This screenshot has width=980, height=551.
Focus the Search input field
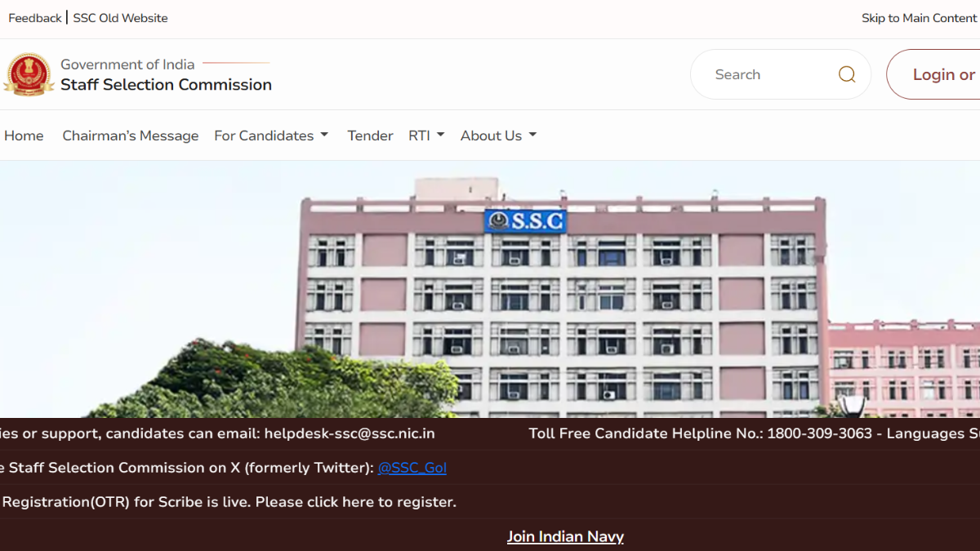coord(768,74)
